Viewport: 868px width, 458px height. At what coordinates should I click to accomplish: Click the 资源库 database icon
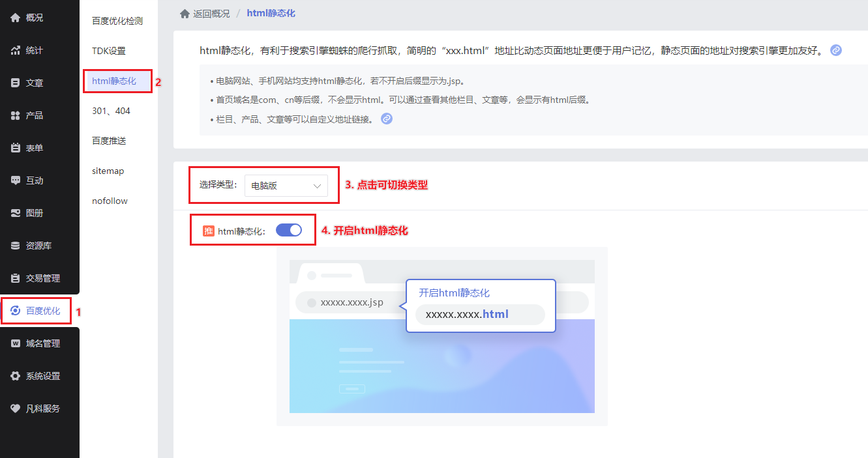(16, 246)
